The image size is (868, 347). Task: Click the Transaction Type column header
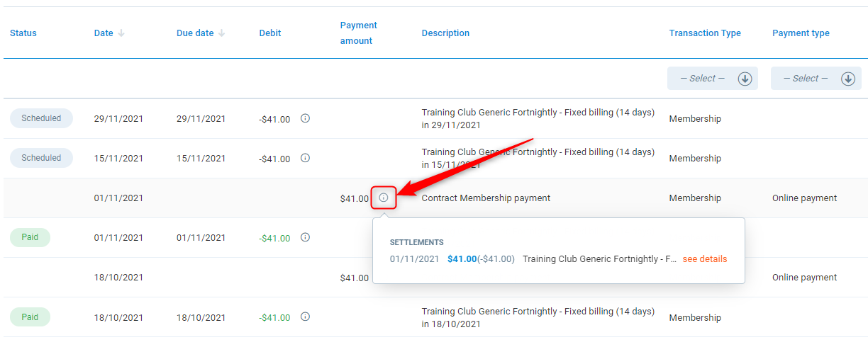pos(704,33)
